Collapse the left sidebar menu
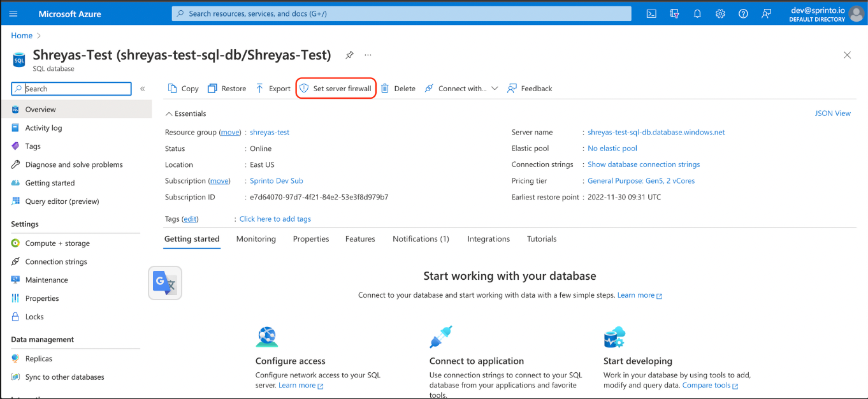 142,89
